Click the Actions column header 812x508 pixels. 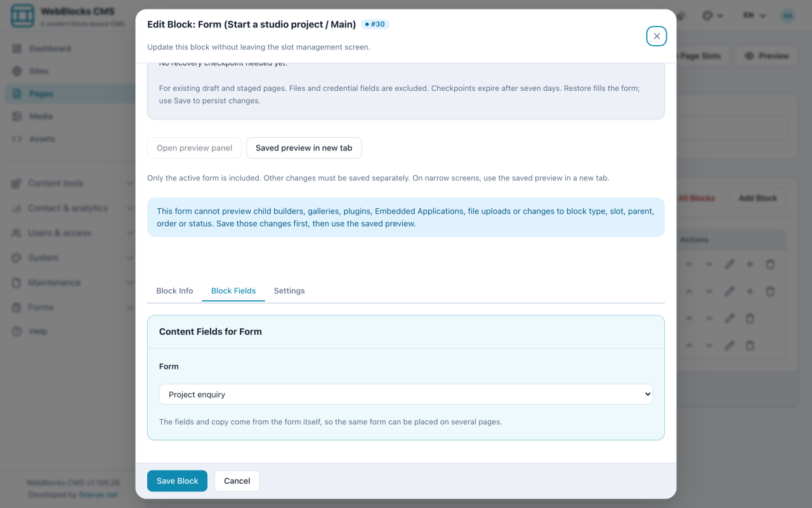pos(694,240)
